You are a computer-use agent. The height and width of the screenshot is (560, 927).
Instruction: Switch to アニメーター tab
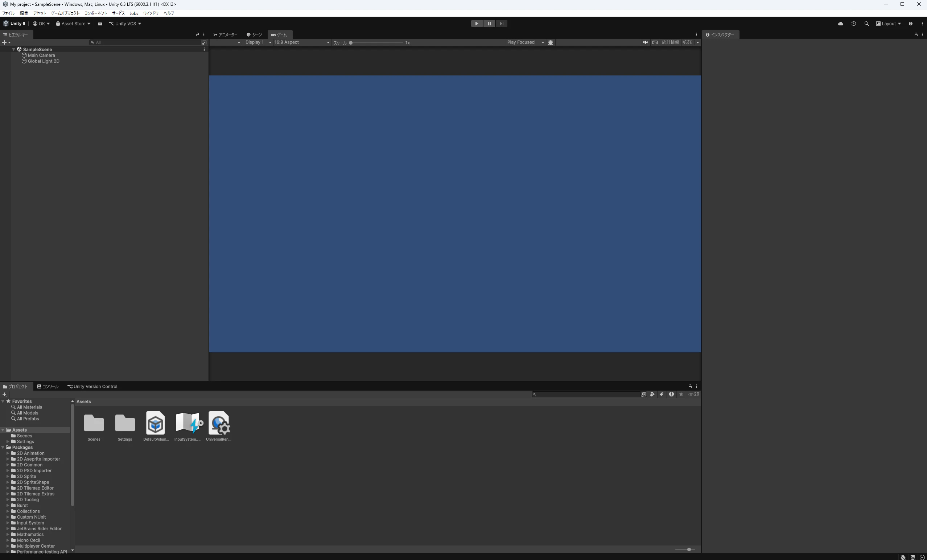coord(225,34)
